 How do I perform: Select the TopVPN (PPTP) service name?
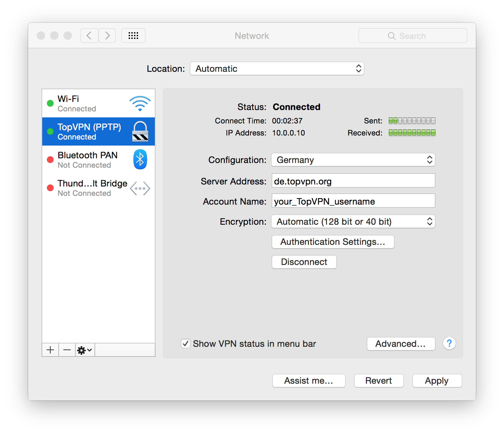click(89, 127)
